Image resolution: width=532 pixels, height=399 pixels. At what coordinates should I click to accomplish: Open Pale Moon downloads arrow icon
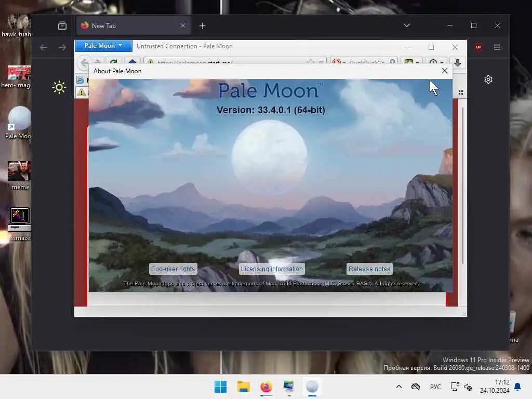457,62
